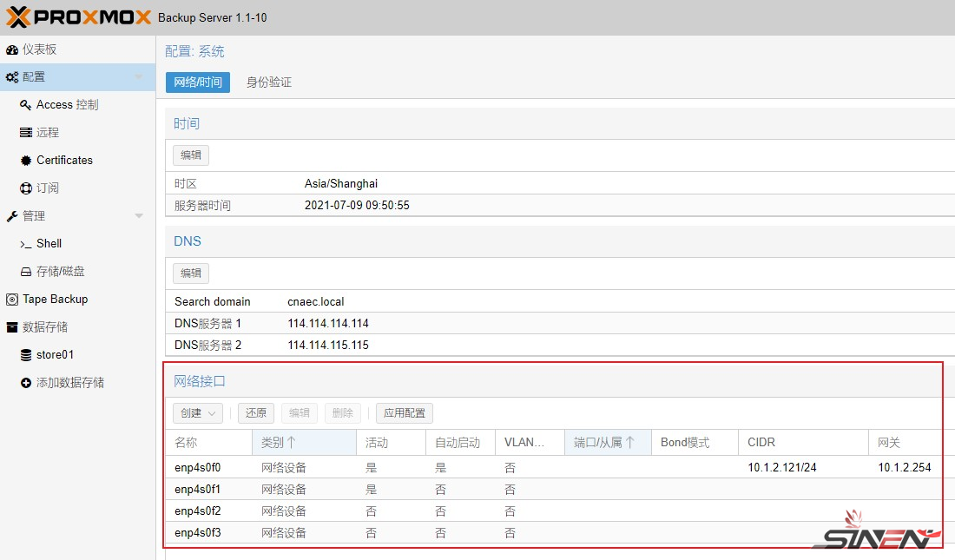
Task: Select Access 控制 in sidebar
Action: point(78,105)
